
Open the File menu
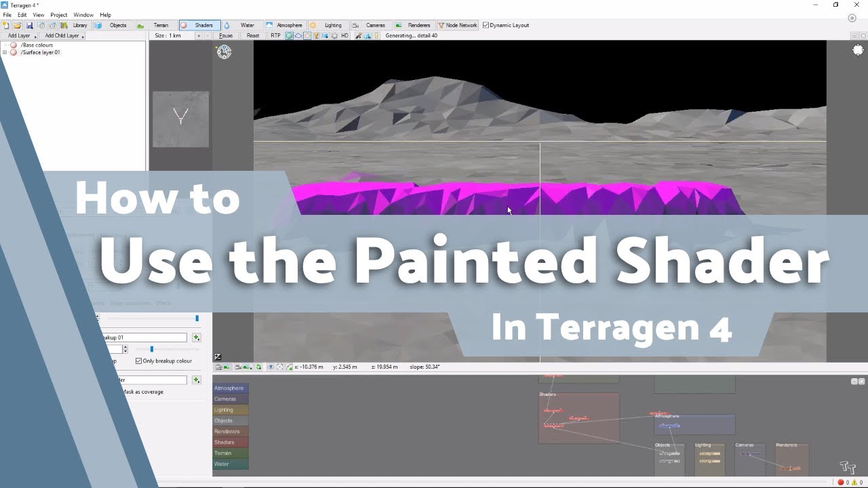[x=7, y=15]
